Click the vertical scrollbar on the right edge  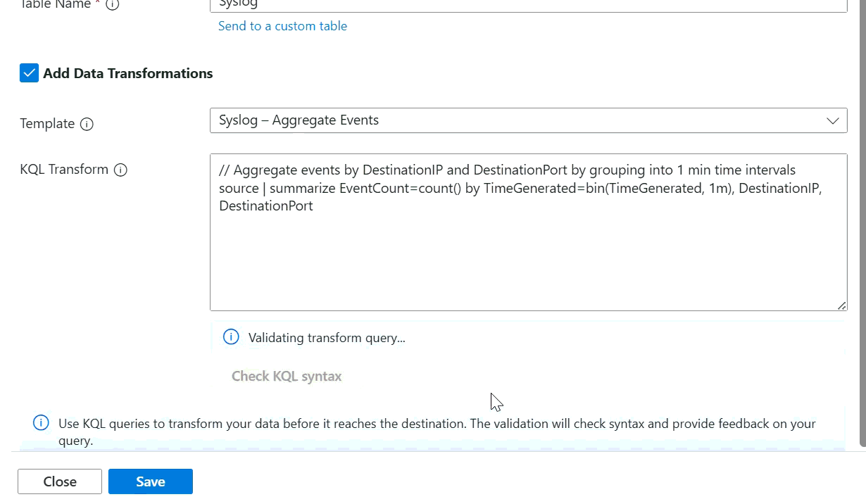[861, 211]
